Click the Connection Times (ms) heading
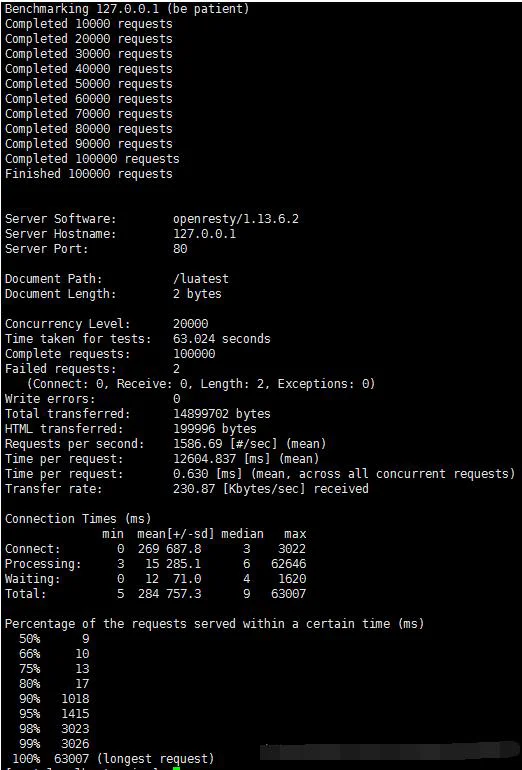The width and height of the screenshot is (522, 770). pyautogui.click(x=78, y=519)
